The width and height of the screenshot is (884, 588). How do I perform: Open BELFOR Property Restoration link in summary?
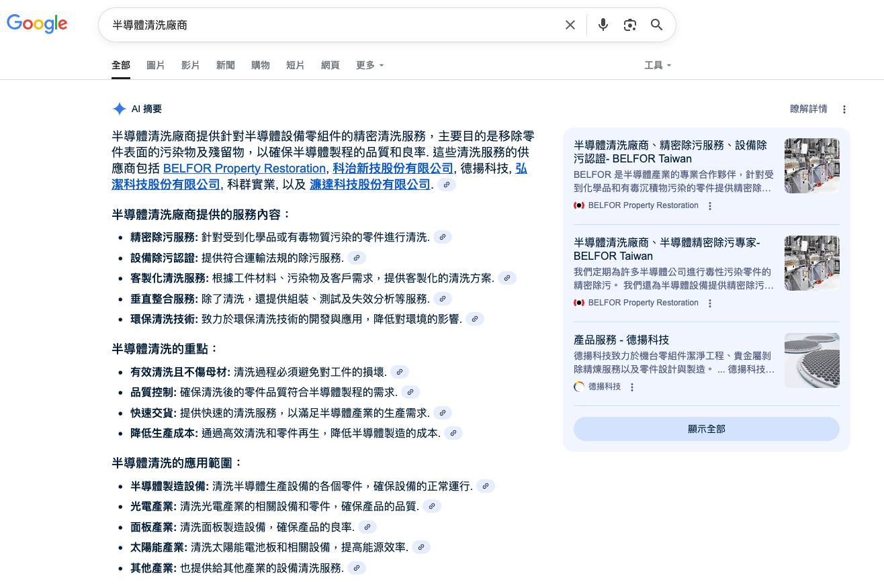[x=245, y=168]
